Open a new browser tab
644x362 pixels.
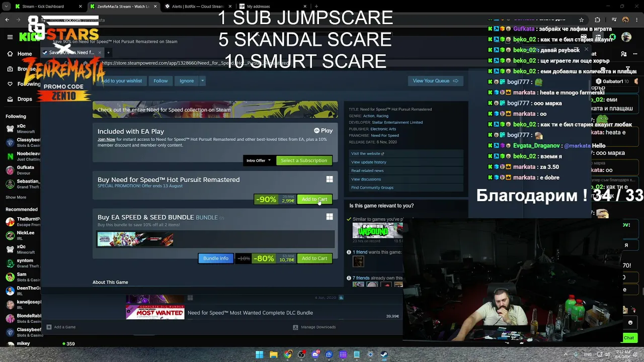pos(316,7)
